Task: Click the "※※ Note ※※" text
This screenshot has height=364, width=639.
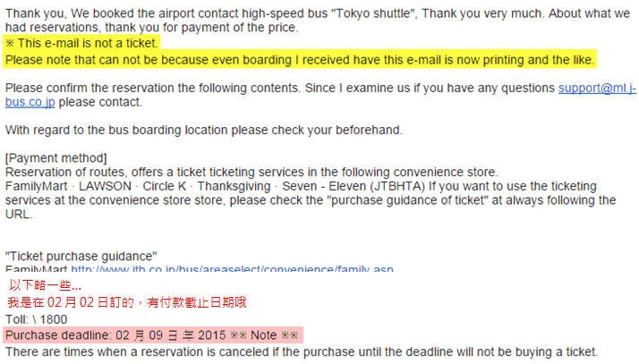Action: click(264, 335)
